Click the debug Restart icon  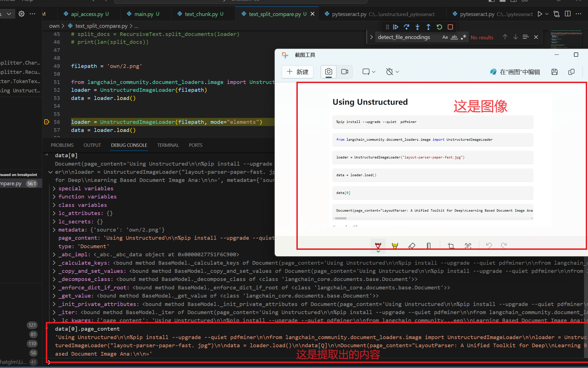coord(439,27)
